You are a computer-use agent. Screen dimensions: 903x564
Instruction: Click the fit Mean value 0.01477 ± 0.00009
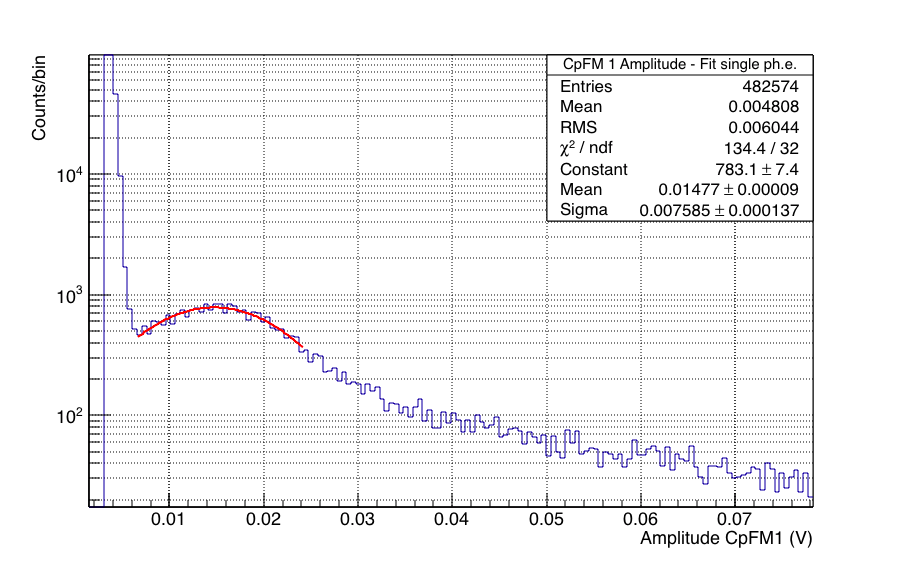click(x=729, y=190)
